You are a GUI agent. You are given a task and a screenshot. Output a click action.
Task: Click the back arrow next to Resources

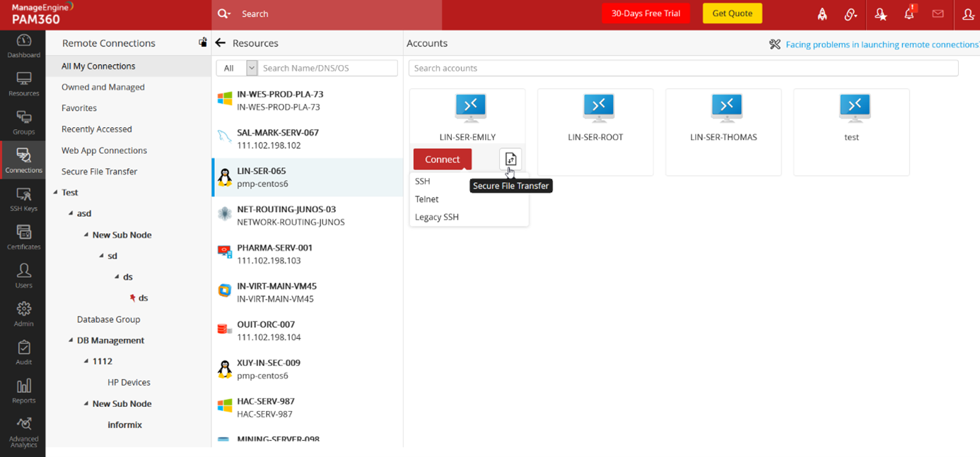(x=221, y=43)
